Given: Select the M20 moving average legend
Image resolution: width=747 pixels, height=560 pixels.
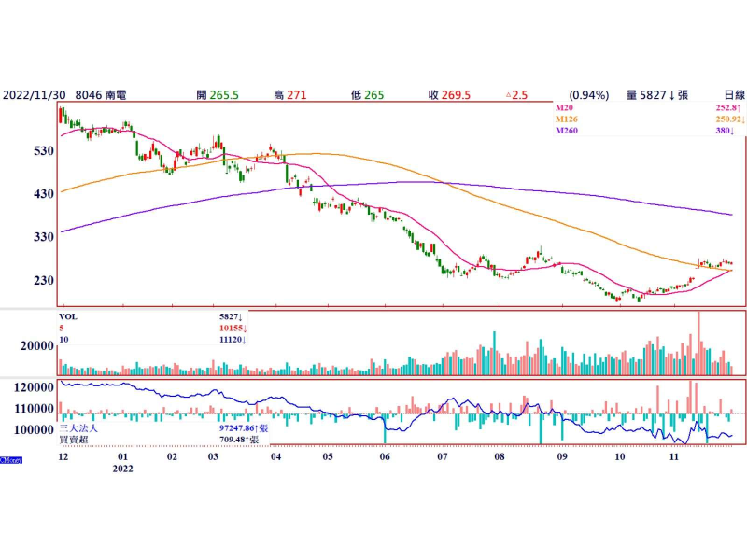Looking at the screenshot, I should (566, 109).
